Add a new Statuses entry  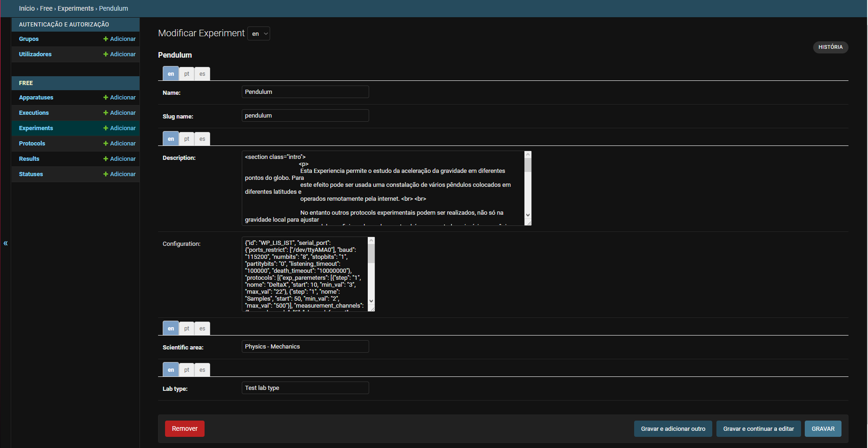click(x=119, y=174)
